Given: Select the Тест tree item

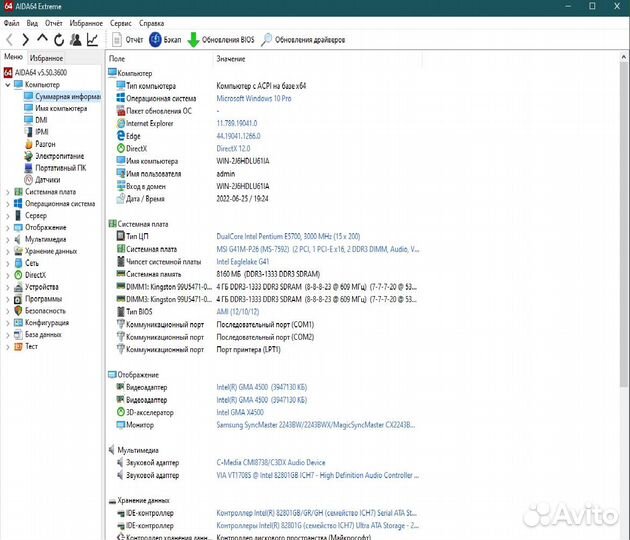Looking at the screenshot, I should pyautogui.click(x=26, y=346).
